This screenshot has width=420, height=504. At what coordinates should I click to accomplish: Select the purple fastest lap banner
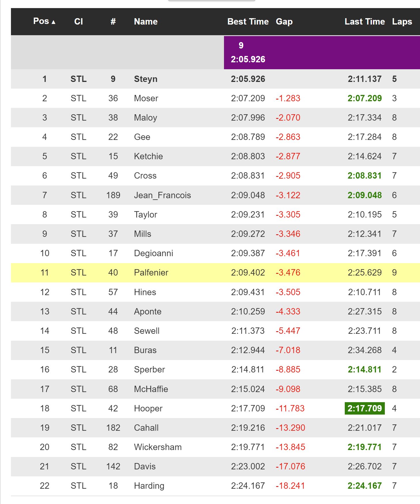tap(322, 53)
